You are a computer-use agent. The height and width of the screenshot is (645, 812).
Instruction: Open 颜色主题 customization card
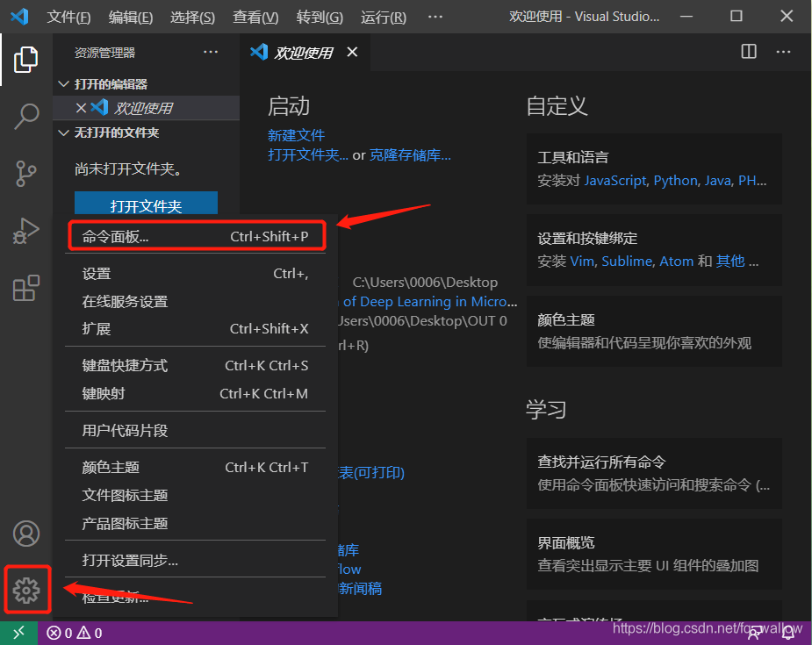click(654, 332)
